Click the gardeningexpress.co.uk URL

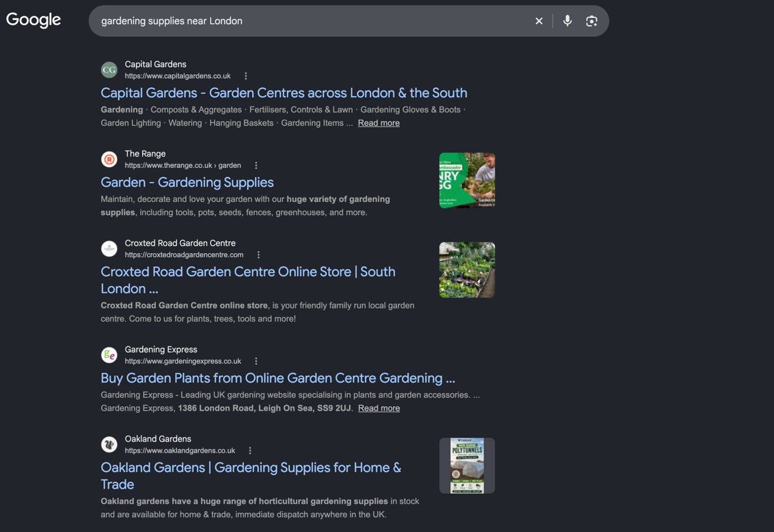[183, 361]
